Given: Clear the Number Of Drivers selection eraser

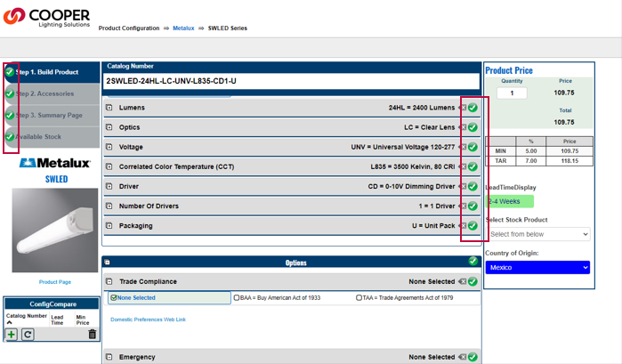Looking at the screenshot, I should pos(463,206).
